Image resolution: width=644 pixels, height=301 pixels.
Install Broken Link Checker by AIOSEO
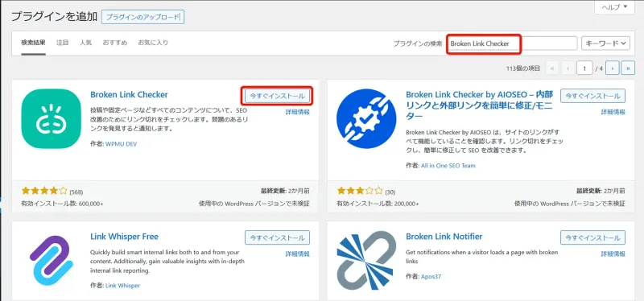(592, 96)
